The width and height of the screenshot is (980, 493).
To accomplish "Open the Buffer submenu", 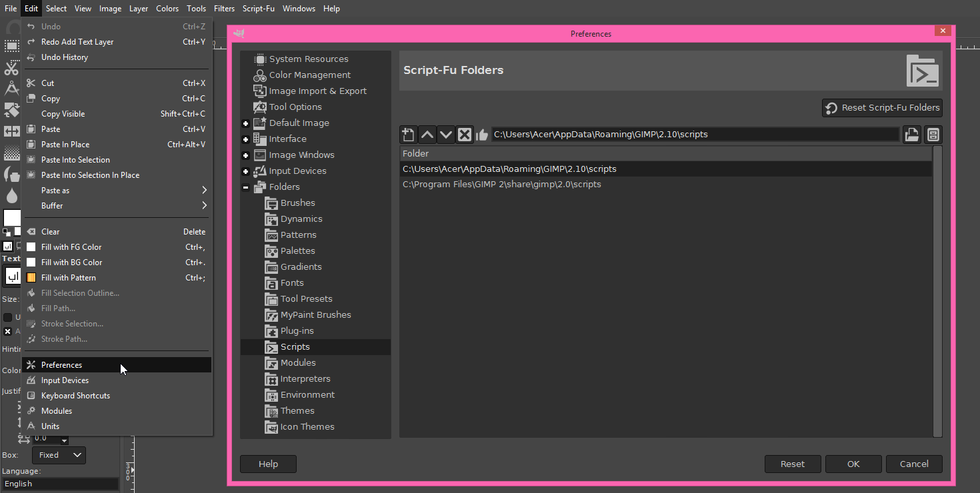I will click(117, 206).
